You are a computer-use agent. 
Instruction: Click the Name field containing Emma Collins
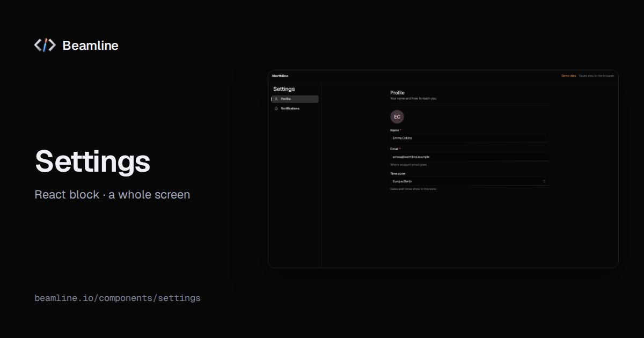(x=469, y=138)
